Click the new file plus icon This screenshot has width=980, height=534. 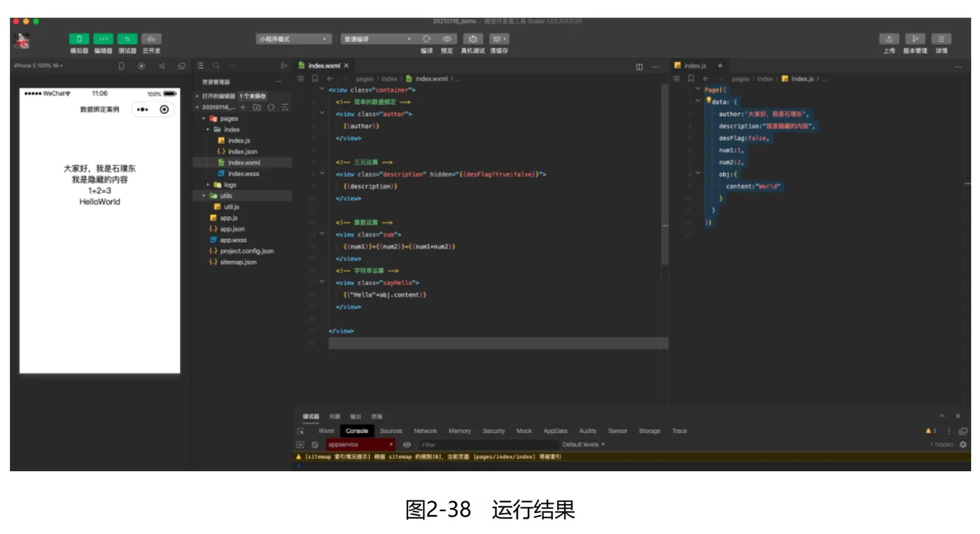point(243,108)
